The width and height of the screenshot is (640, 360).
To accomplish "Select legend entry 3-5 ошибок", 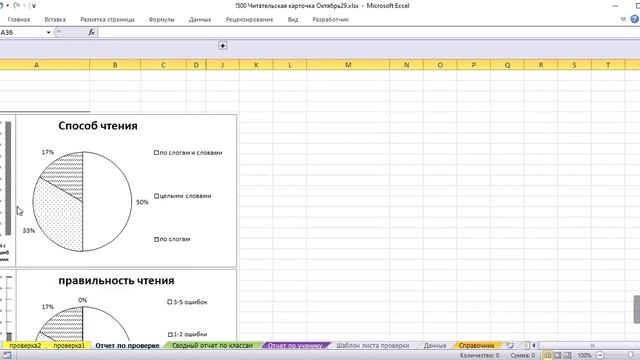I will coord(187,302).
